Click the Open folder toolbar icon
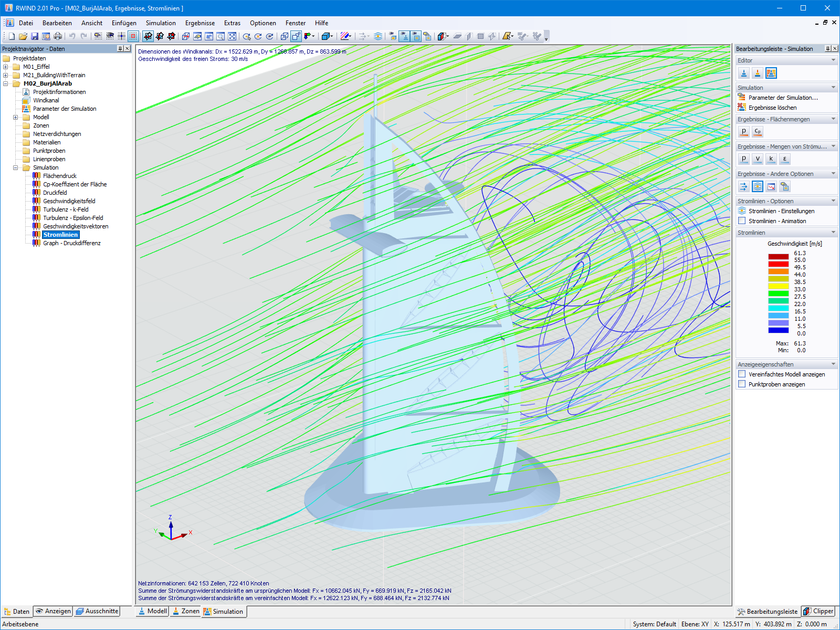 23,36
